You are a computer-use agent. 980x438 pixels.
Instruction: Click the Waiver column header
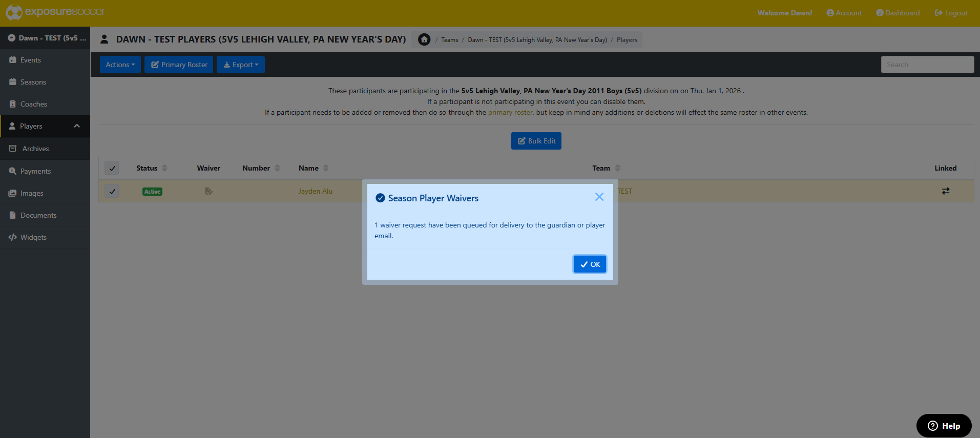[x=208, y=168]
